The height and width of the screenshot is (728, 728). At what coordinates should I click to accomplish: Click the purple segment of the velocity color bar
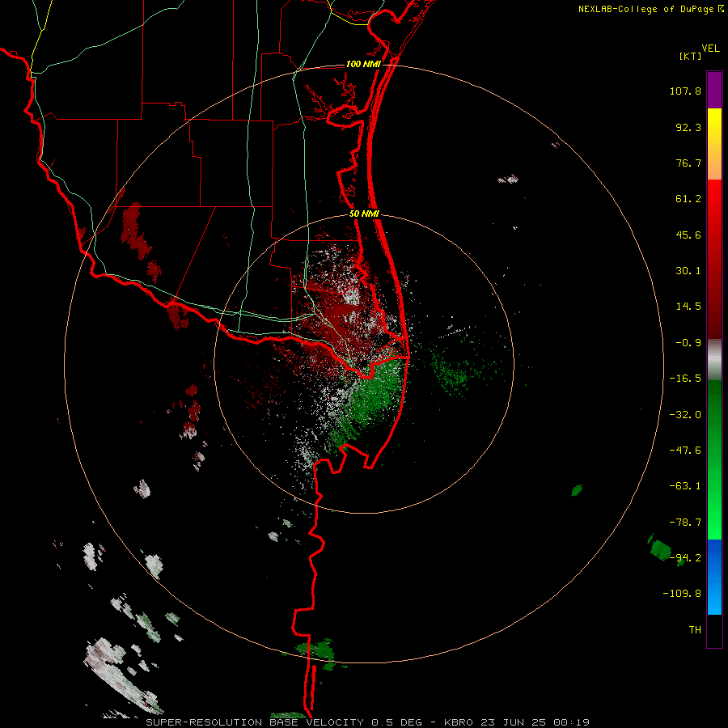(x=714, y=90)
